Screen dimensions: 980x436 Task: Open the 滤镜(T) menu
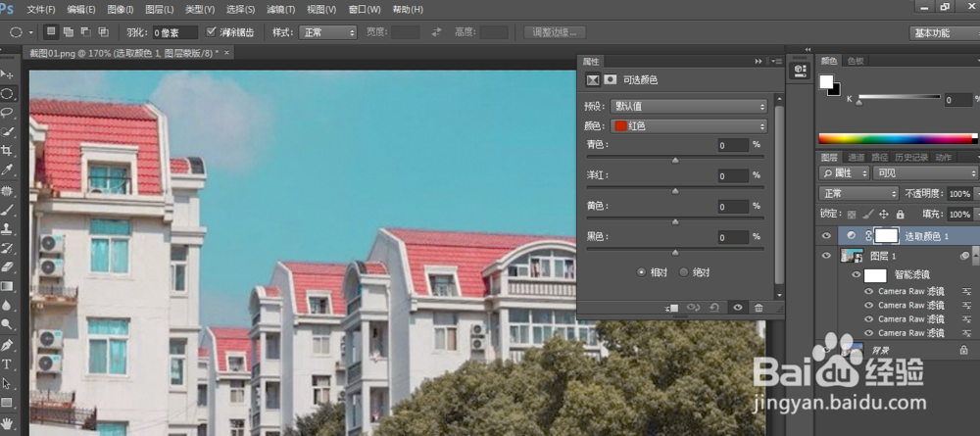tap(280, 10)
